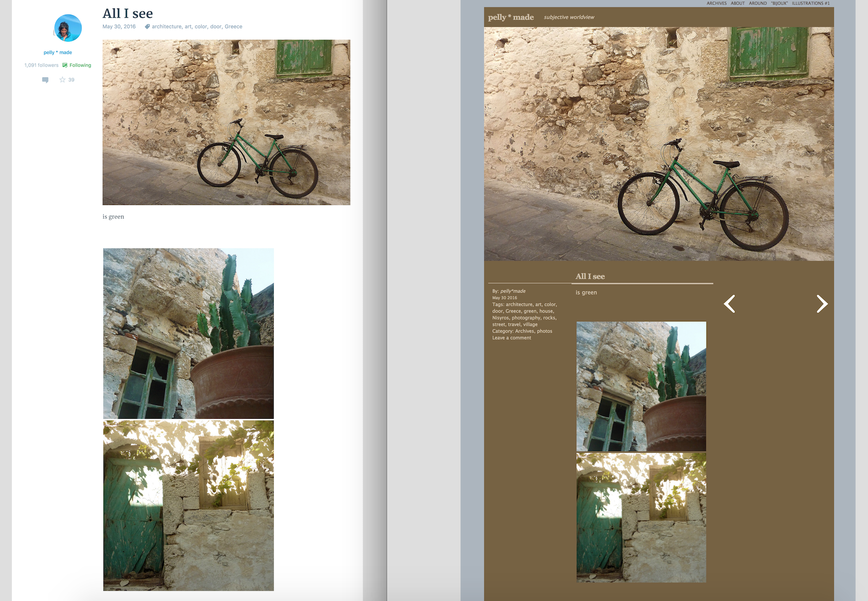Click the Greece tag in reader header
Viewport: 868px width, 601px height.
(233, 27)
